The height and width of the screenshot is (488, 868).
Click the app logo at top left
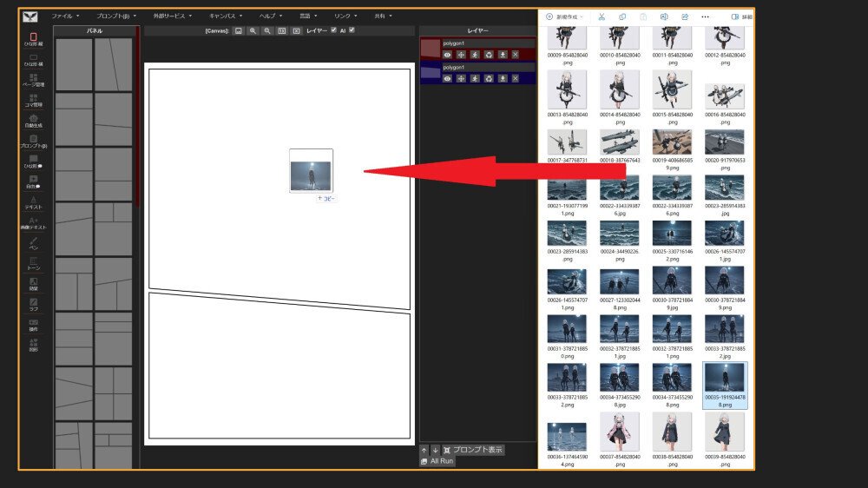[30, 16]
